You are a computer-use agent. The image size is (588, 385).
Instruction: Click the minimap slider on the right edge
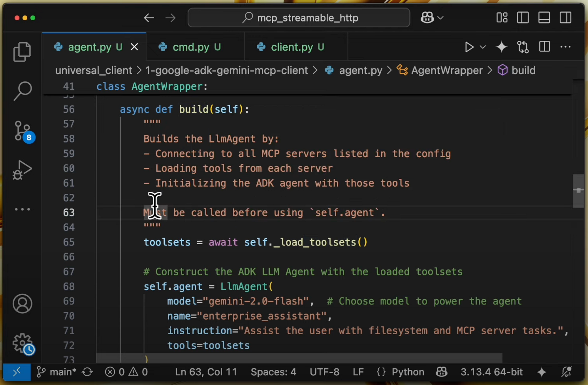[x=578, y=191]
